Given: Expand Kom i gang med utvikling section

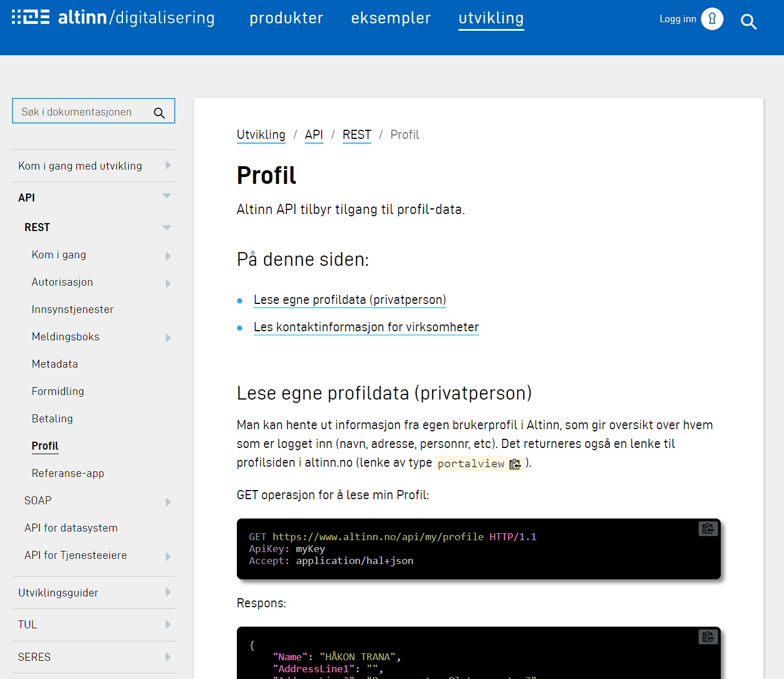Looking at the screenshot, I should point(168,165).
